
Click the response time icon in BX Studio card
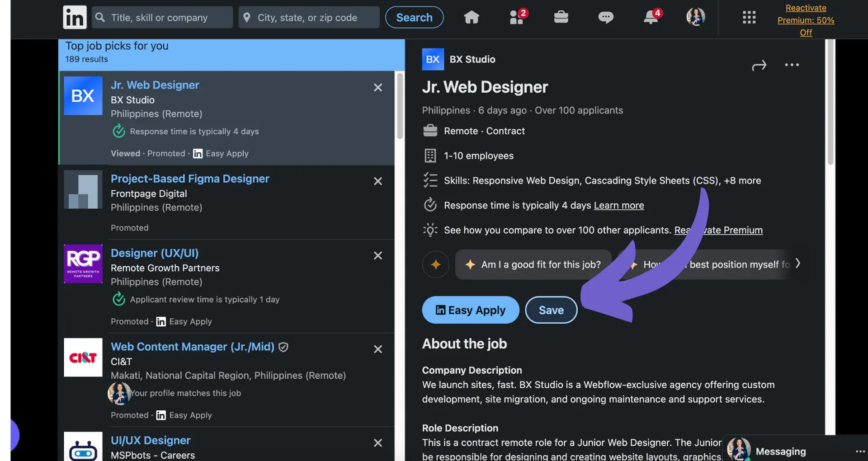click(x=118, y=131)
